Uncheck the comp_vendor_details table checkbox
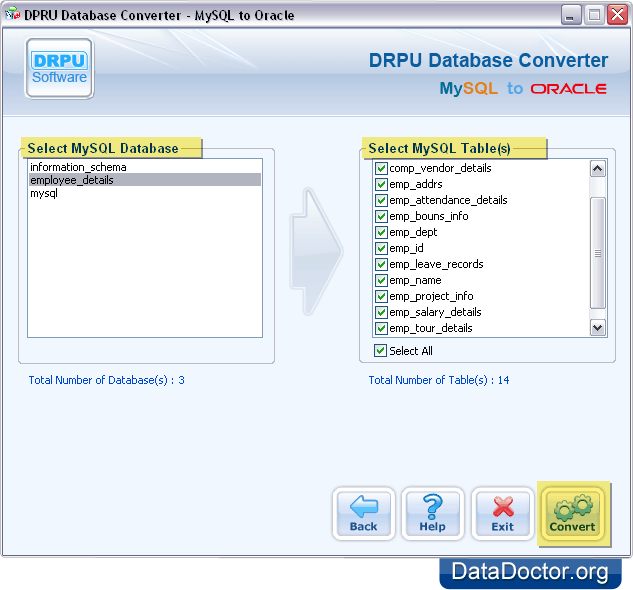The height and width of the screenshot is (590, 633). (381, 168)
